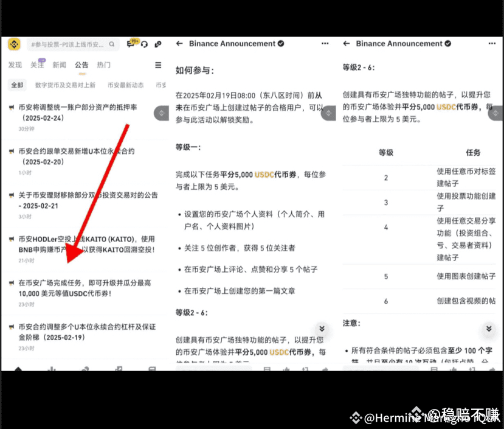
Task: Go back from right Binance Announcement page
Action: coord(346,43)
